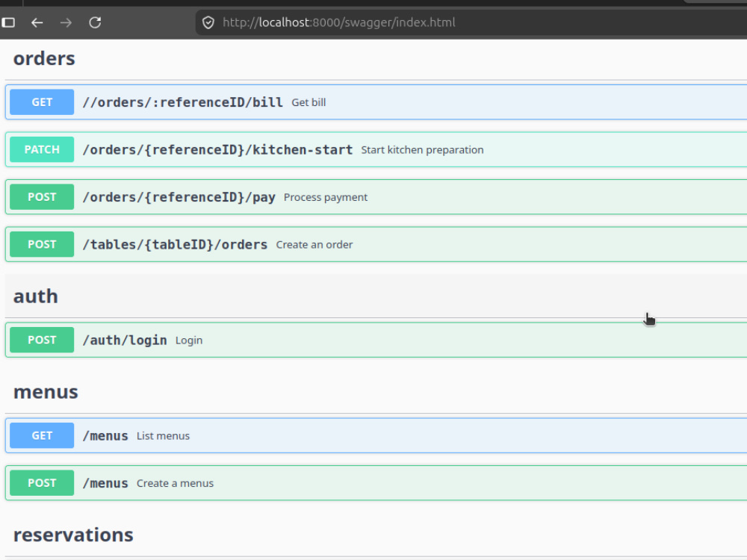Click the PATCH badge for kitchen-start
747x560 pixels.
pyautogui.click(x=42, y=149)
